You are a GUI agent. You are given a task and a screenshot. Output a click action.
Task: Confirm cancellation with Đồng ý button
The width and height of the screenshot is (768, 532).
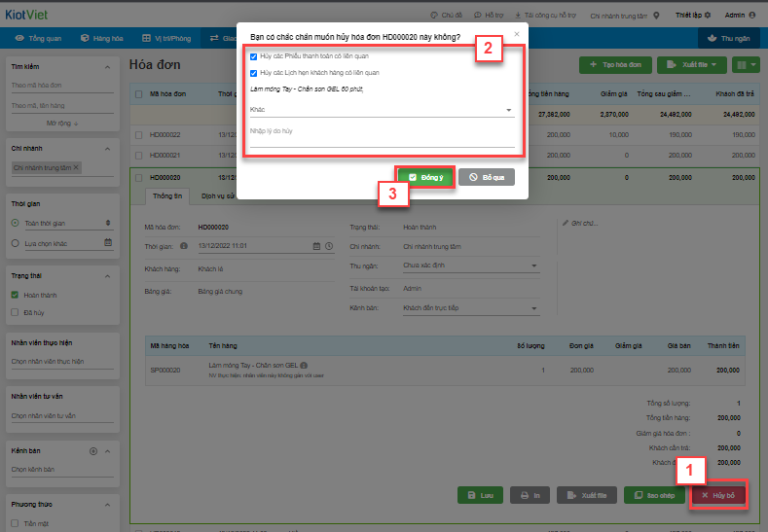[426, 177]
